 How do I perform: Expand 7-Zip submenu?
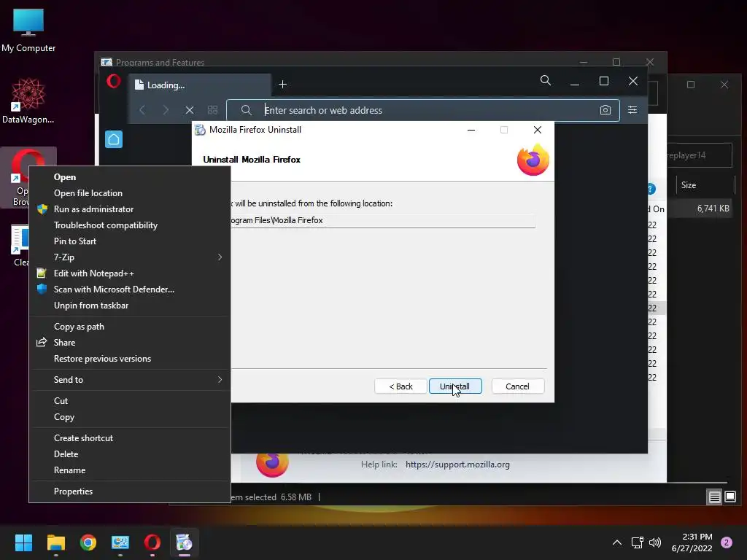[130, 257]
